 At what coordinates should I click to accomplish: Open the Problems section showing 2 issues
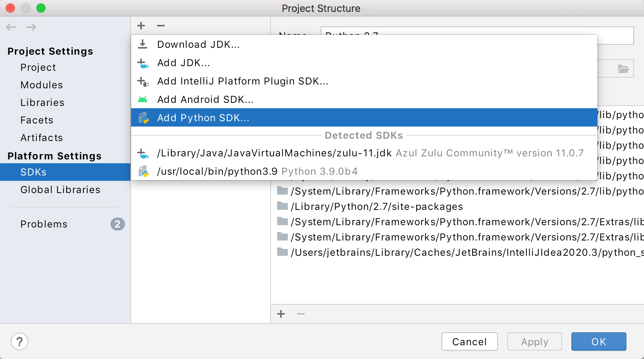(x=44, y=224)
